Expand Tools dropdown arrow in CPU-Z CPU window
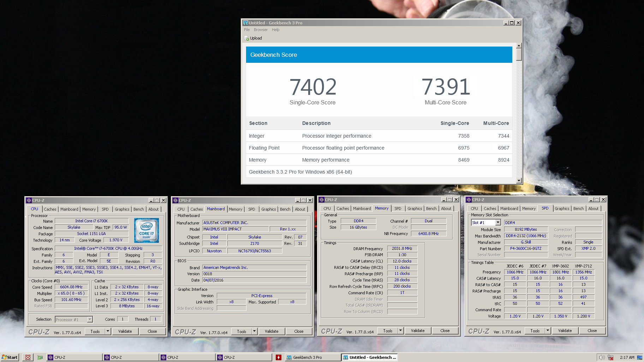The image size is (644, 362). point(108,331)
